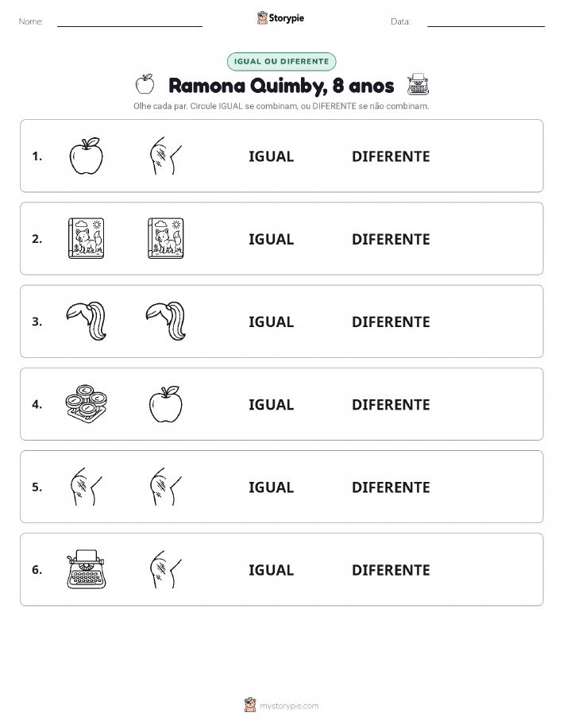Click the IGUAL OU DIFERENTE badge
563x728 pixels.
click(281, 61)
